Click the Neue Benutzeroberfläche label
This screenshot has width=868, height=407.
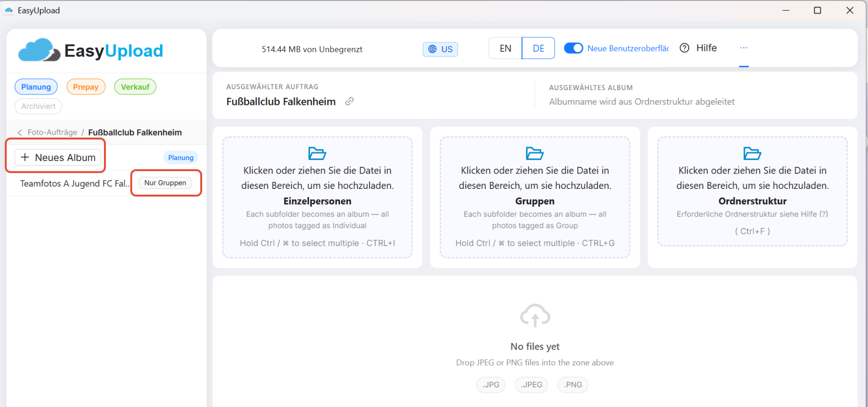(x=628, y=48)
